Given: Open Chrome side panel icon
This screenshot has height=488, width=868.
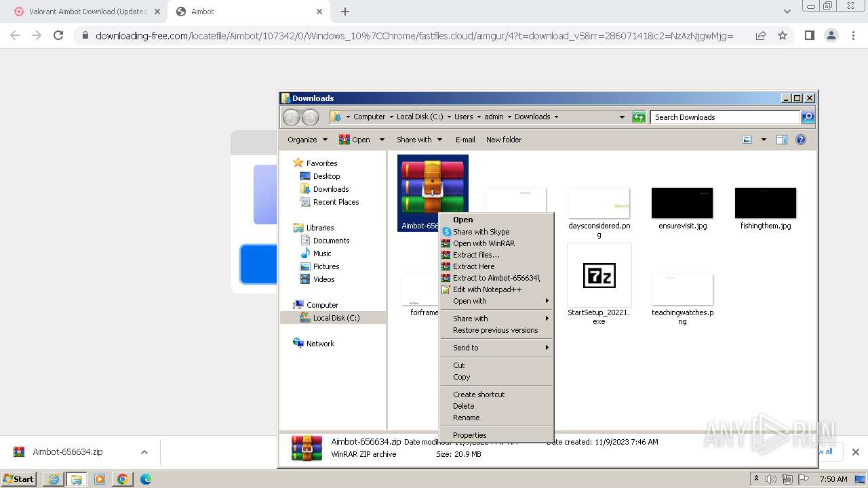Looking at the screenshot, I should tap(809, 35).
